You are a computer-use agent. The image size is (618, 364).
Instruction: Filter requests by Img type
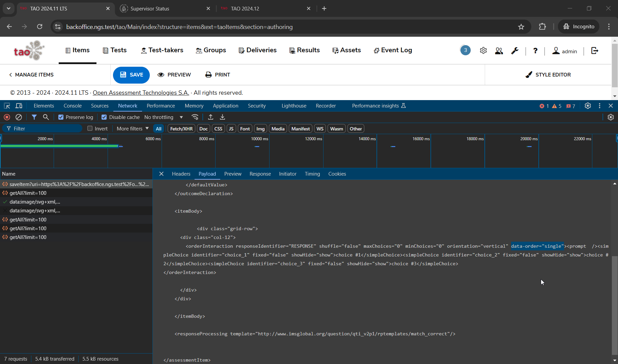(260, 129)
